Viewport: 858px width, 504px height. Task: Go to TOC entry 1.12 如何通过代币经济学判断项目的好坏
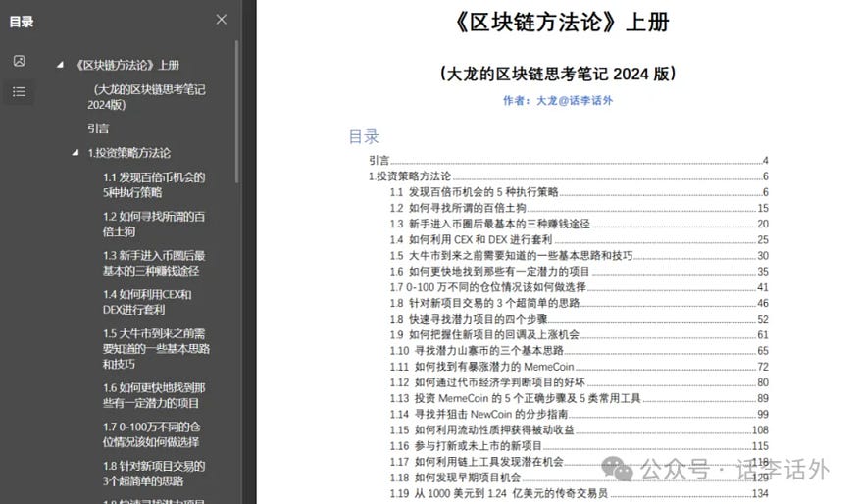point(579,382)
